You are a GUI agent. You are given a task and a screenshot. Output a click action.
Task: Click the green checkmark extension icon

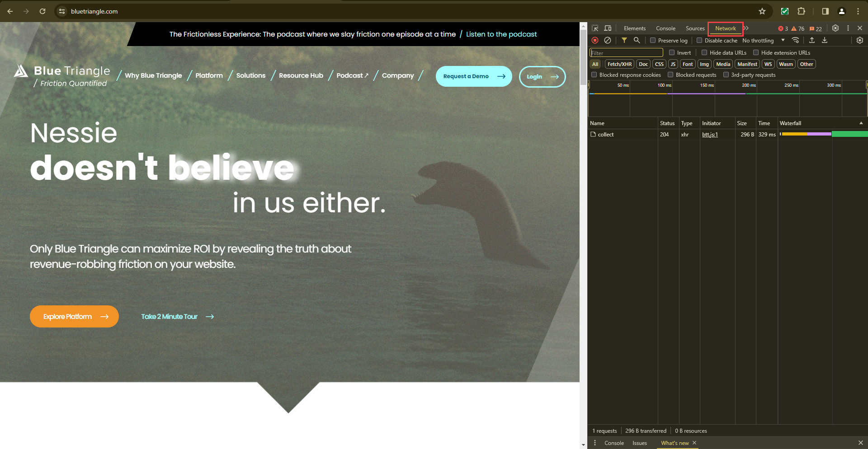(785, 11)
